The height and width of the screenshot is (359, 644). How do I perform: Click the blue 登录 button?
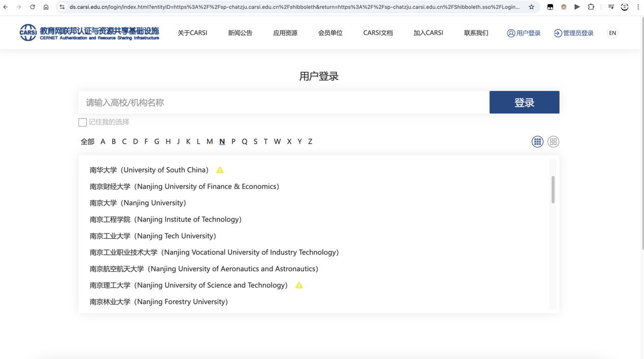524,103
